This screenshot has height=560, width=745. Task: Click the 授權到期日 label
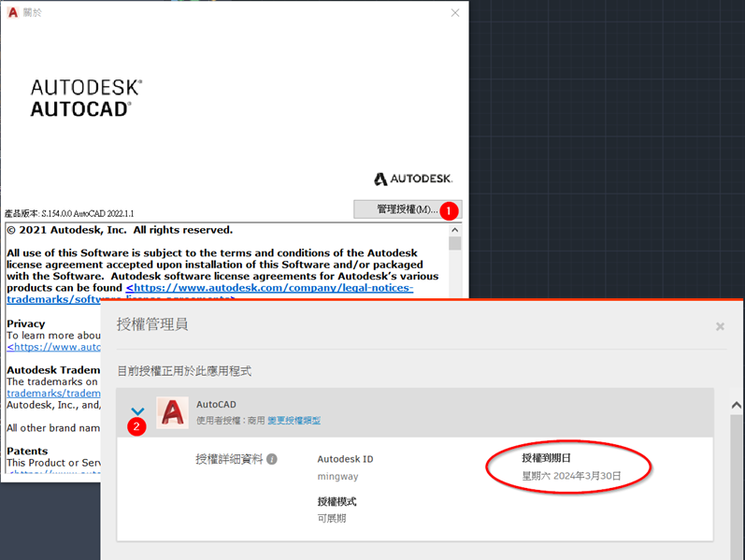547,458
